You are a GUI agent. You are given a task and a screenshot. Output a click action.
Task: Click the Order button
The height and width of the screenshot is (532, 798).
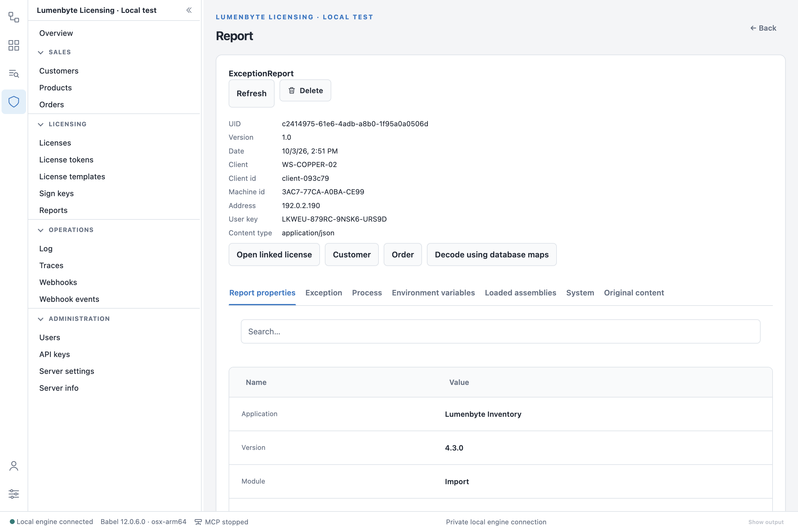pos(402,254)
